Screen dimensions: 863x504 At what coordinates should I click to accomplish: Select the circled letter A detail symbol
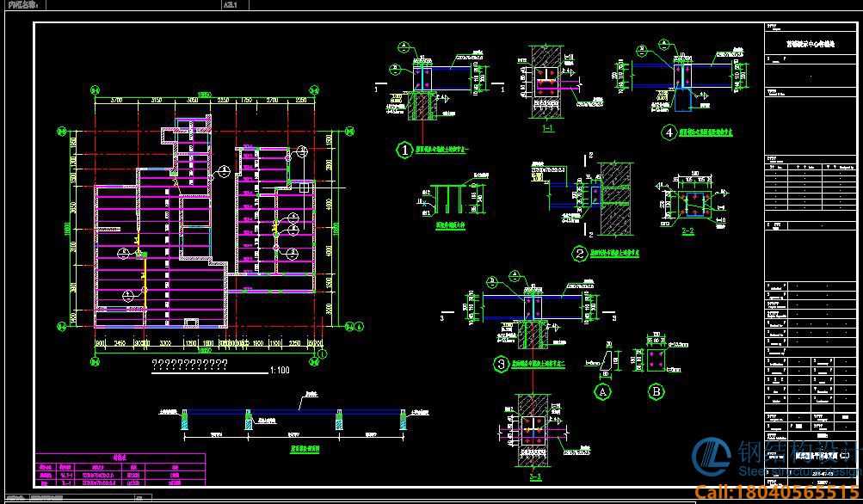[603, 390]
